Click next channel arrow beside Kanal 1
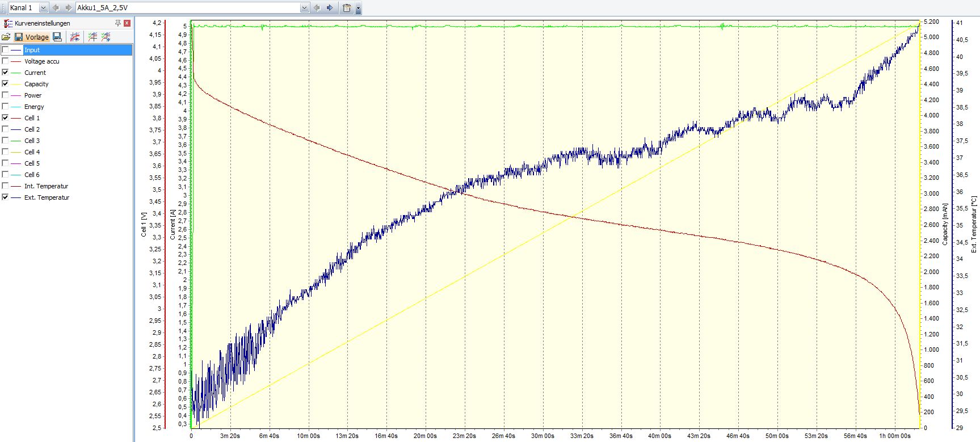Screen dimensions: 980x442 [68, 8]
